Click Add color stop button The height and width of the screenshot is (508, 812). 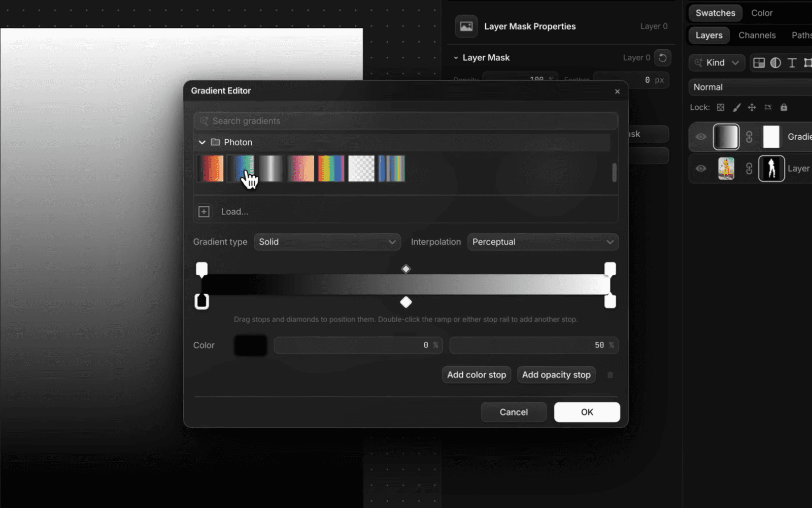pos(477,375)
